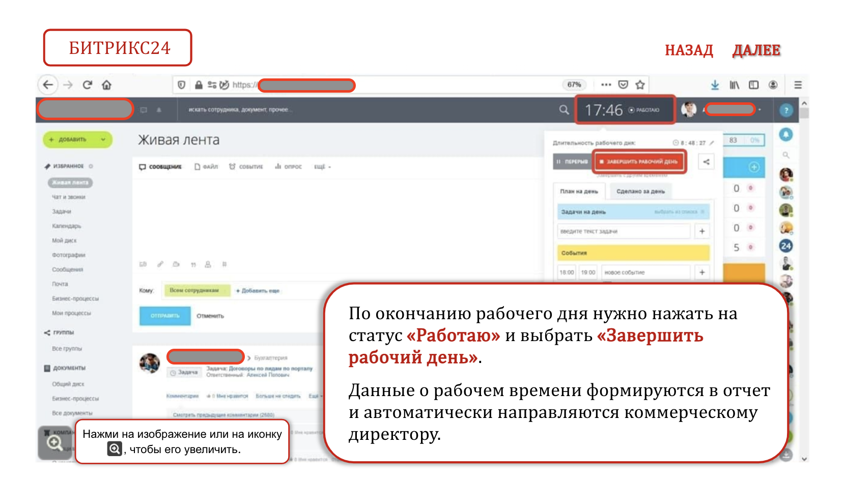Screen dimensions: 845x504
Task: Toggle the browser sidebar icon
Action: 754,85
